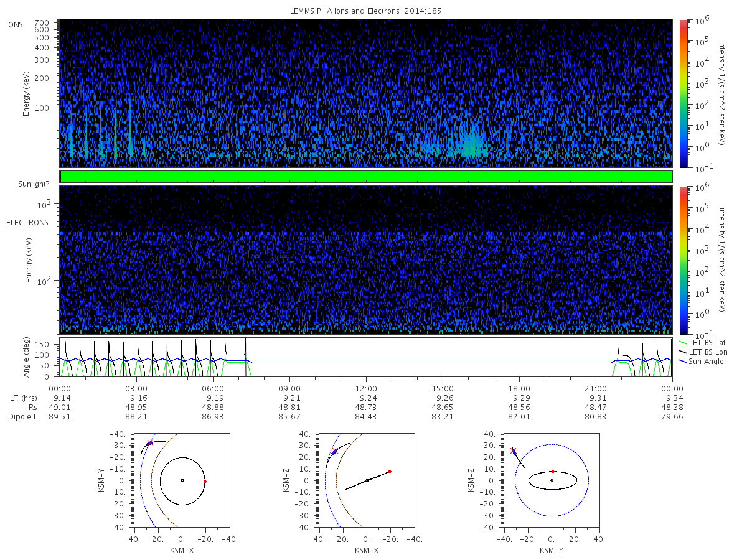Click the electrons panel intensity color bar

(683, 260)
